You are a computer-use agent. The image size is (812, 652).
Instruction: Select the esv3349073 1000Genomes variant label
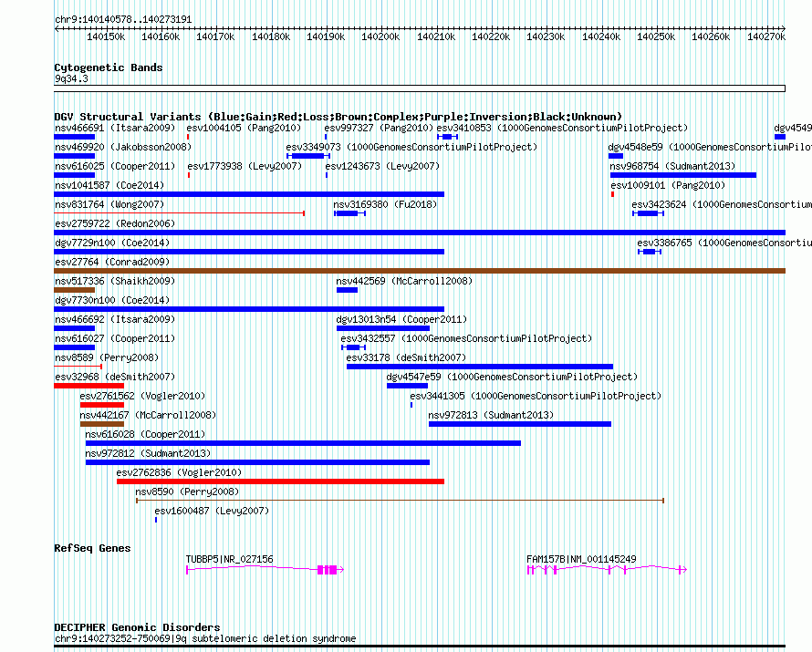411,147
